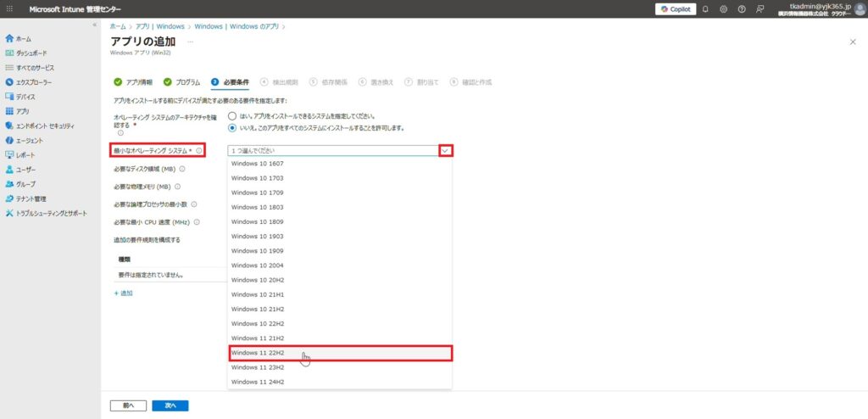Open the feedback icon in header
Viewport: 868px width, 419px height.
pos(760,9)
